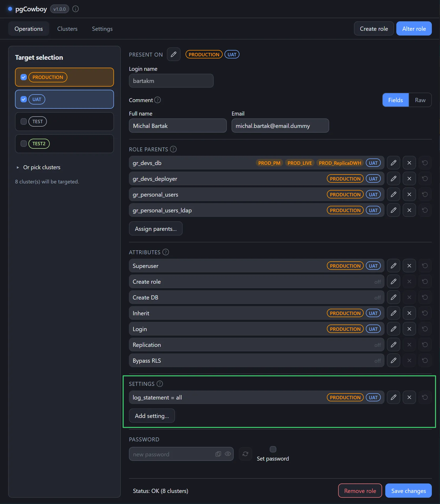Click Remove role button
440x504 pixels.
(x=360, y=491)
